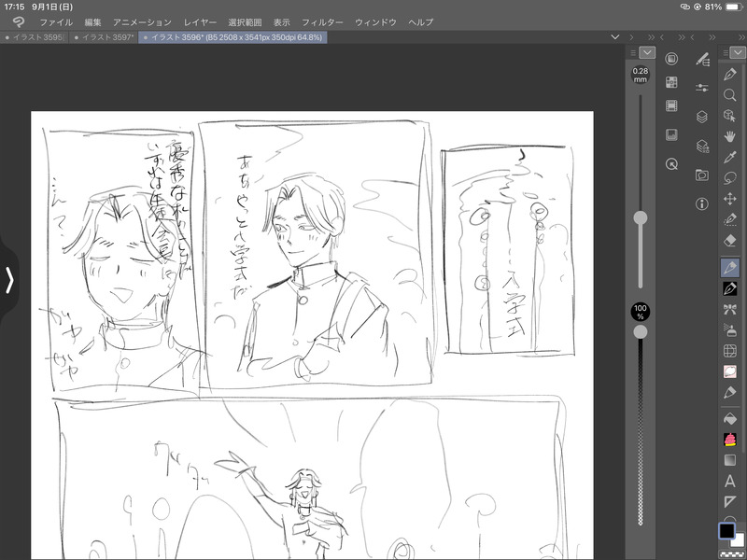Open the Quick Access palette icon
Screen dimensions: 747x560
click(671, 59)
